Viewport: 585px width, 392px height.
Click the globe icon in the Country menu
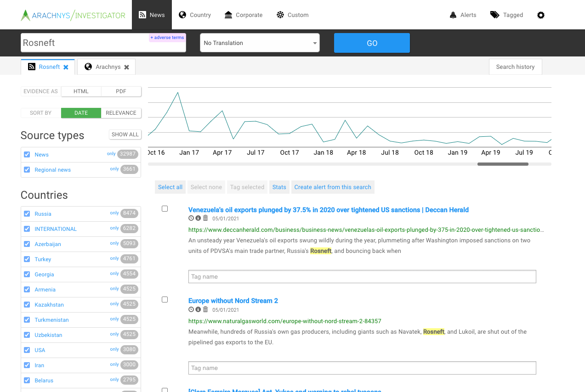point(182,15)
